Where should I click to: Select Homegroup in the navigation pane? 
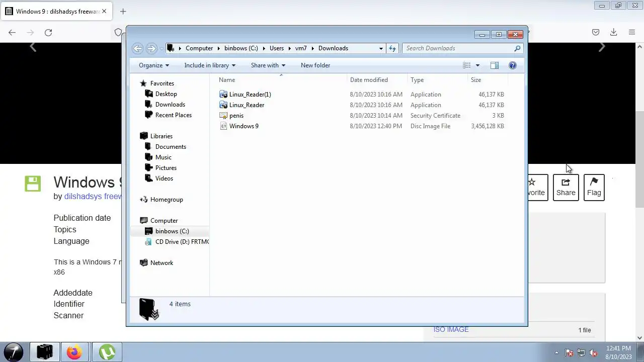(x=167, y=200)
